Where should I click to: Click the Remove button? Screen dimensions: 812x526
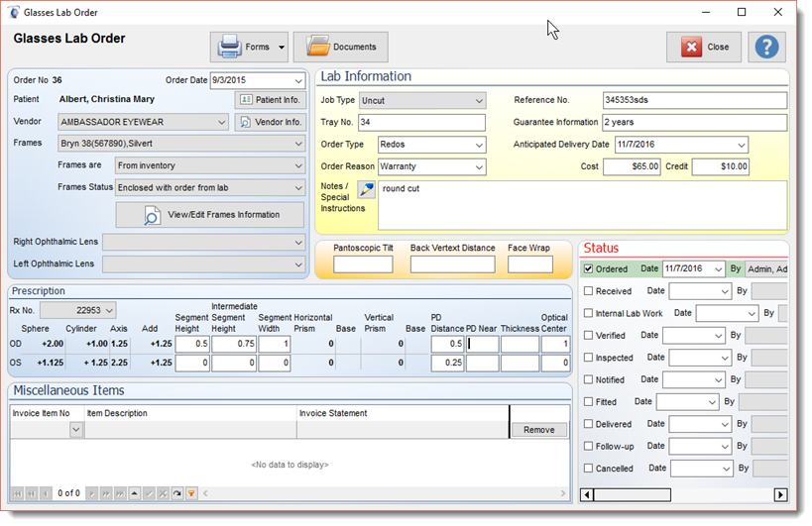coord(539,430)
